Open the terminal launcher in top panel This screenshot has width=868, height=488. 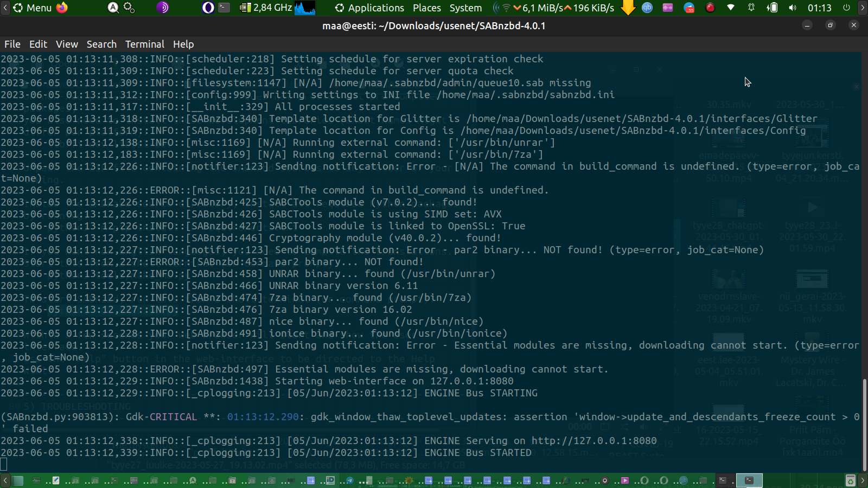(224, 8)
